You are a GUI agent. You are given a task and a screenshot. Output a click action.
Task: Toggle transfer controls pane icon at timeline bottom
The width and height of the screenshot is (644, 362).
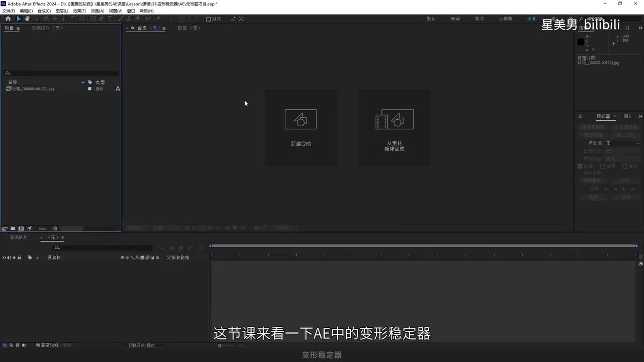[11, 345]
